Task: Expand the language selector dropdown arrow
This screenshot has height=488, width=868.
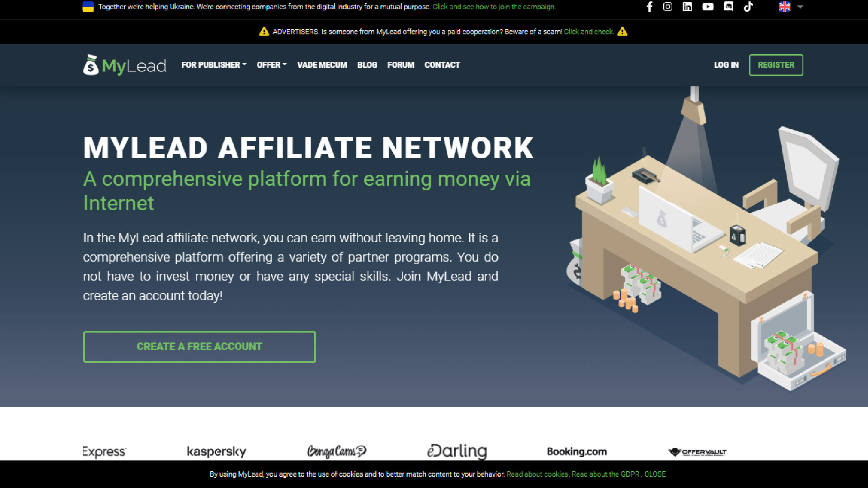Action: click(800, 7)
